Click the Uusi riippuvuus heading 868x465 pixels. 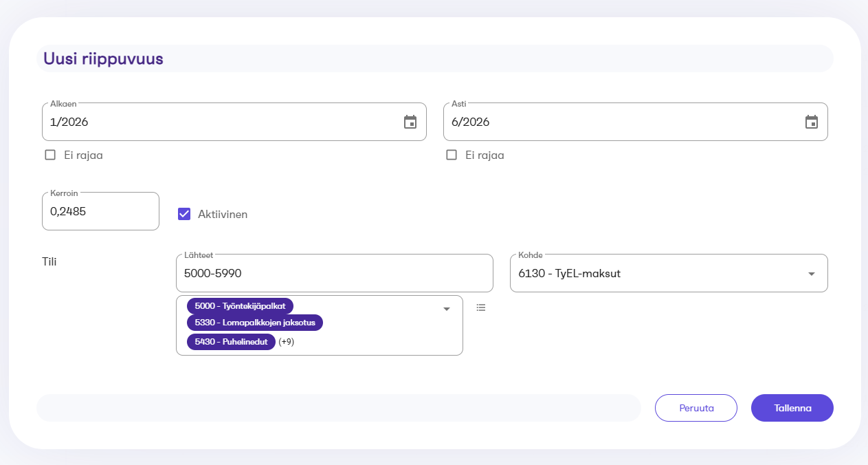(103, 59)
